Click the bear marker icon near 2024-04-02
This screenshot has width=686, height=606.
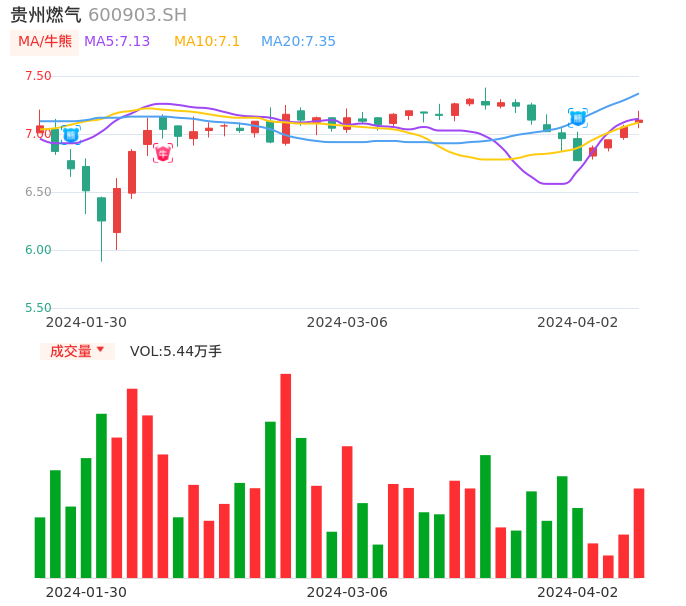578,118
